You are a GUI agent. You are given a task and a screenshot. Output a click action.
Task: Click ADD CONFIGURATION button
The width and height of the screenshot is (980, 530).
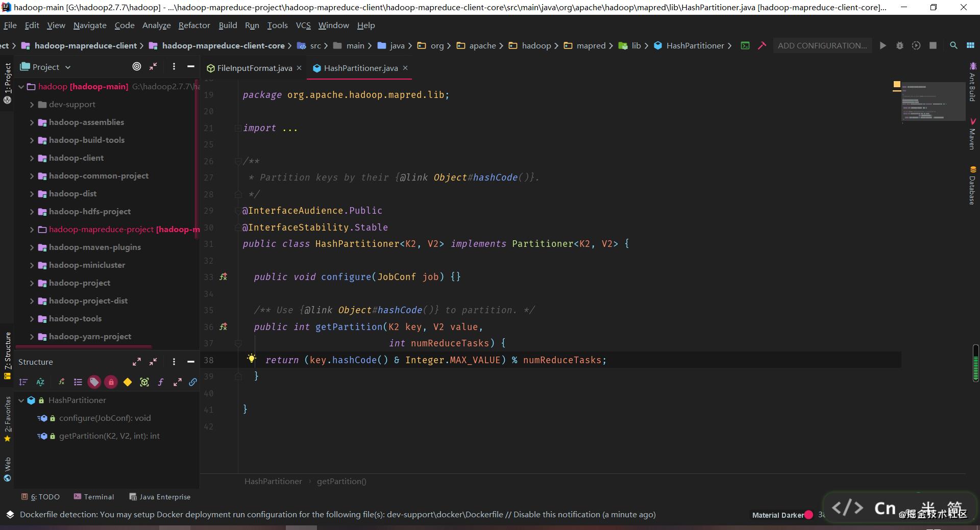click(x=822, y=45)
